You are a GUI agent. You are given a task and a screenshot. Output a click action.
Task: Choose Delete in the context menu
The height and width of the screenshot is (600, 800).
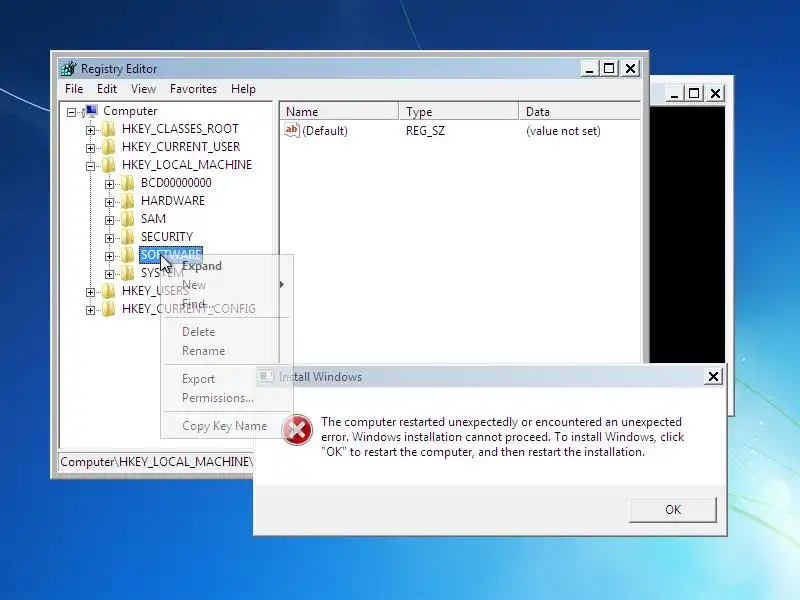pos(227,332)
